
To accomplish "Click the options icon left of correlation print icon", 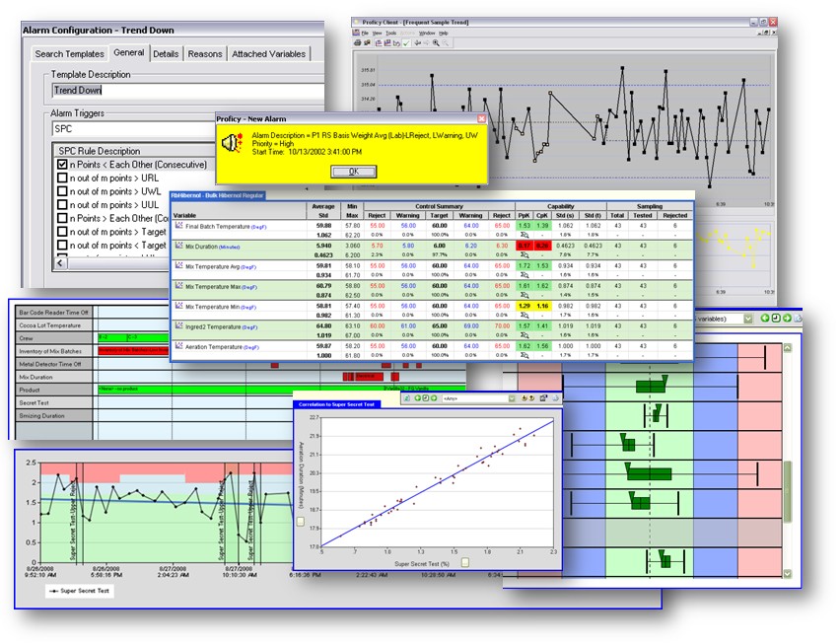I will (x=544, y=398).
